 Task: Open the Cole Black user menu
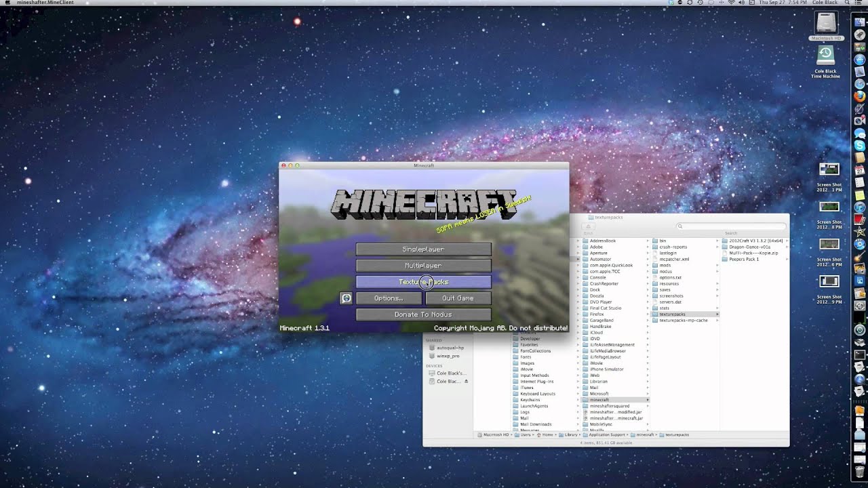point(825,3)
